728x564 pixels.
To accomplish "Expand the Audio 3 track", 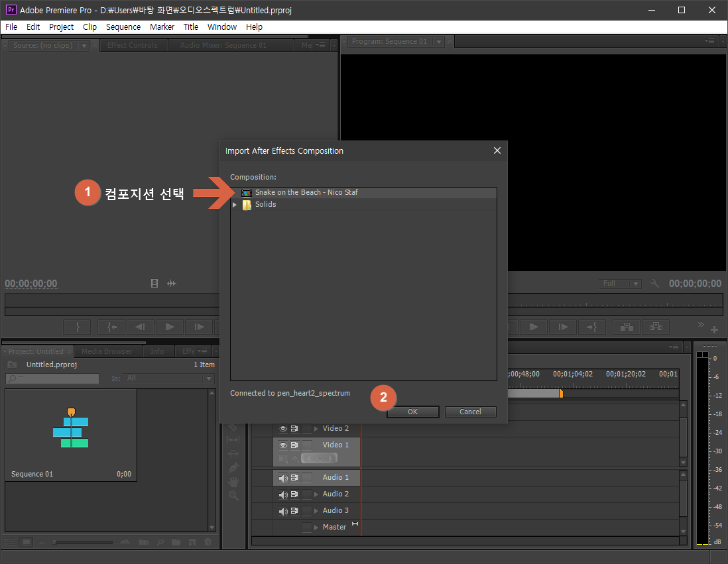I will click(316, 510).
